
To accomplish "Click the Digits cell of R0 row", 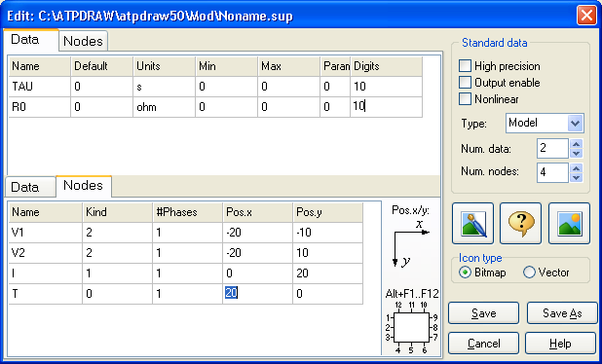I will [x=386, y=107].
